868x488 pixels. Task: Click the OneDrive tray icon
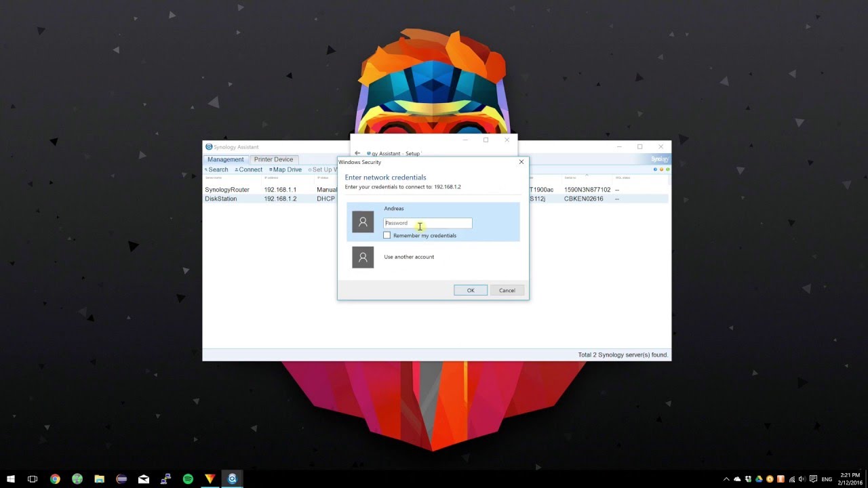[737, 479]
